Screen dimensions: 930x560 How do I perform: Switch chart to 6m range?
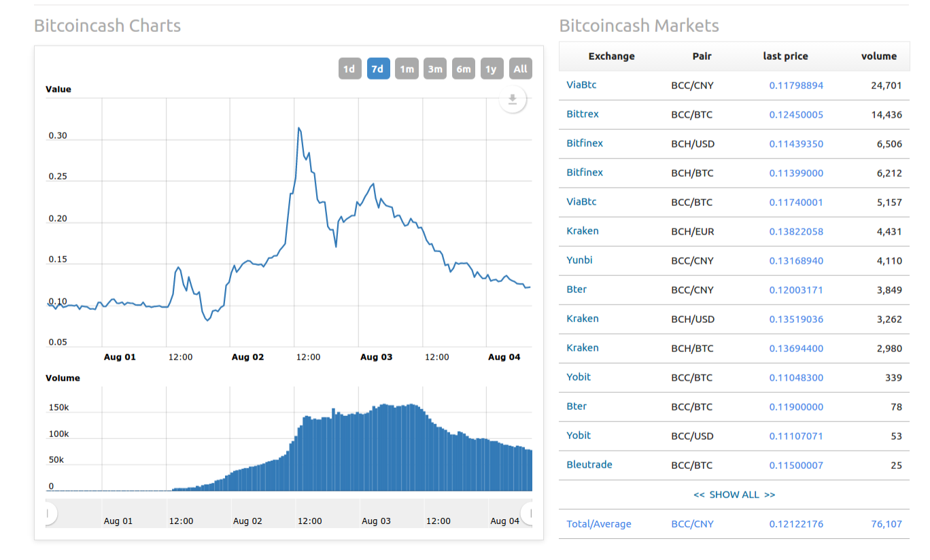click(464, 69)
